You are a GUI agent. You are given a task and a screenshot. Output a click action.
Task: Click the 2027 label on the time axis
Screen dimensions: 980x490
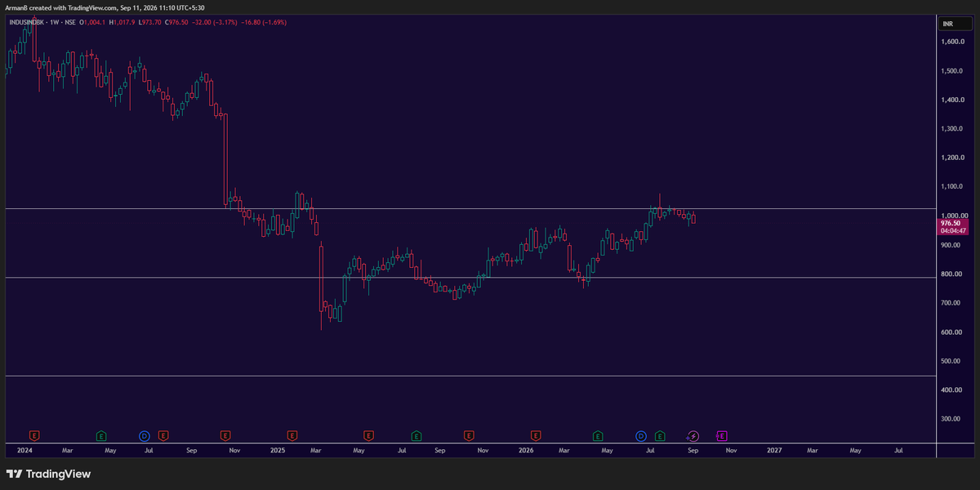pyautogui.click(x=773, y=450)
